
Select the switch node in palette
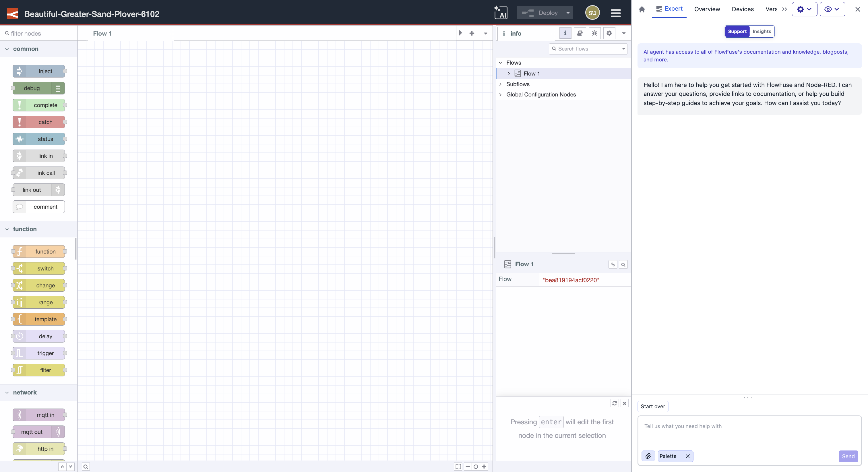click(x=39, y=268)
